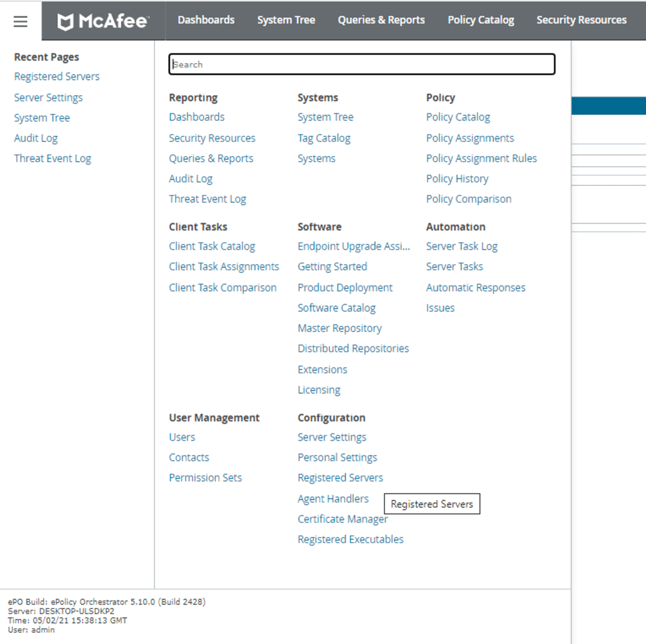
Task: Open Registered Servers under Recent Pages
Action: tap(56, 76)
